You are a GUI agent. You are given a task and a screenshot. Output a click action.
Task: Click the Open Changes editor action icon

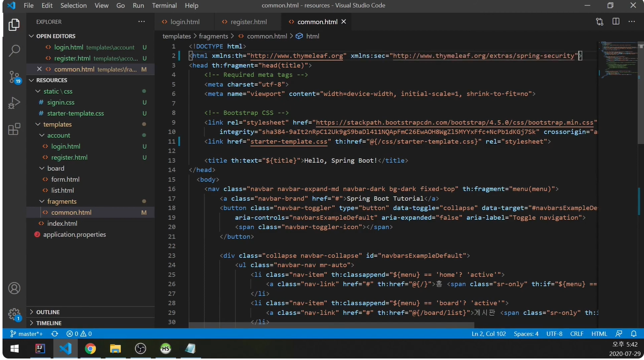600,22
